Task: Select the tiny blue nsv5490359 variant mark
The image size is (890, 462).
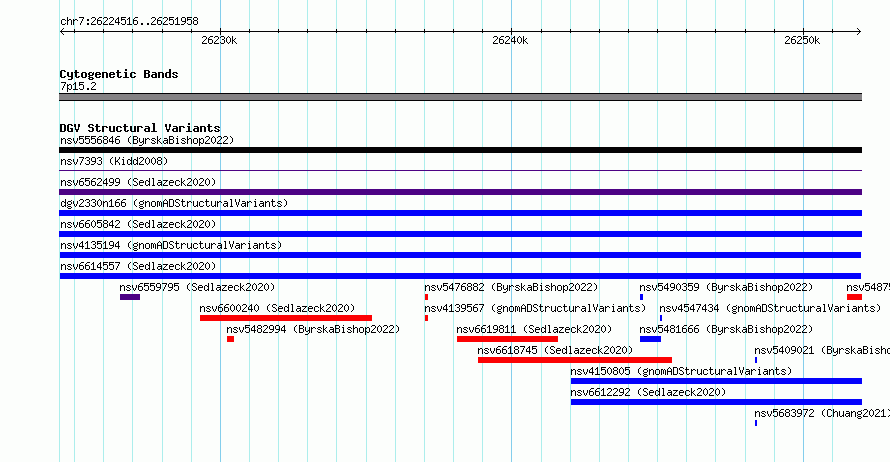Action: [641, 297]
